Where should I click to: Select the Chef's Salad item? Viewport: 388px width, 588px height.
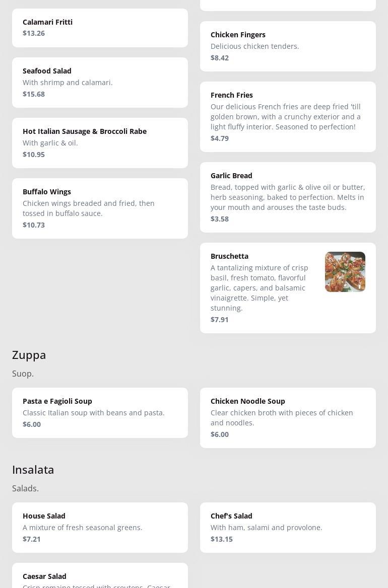(x=288, y=527)
